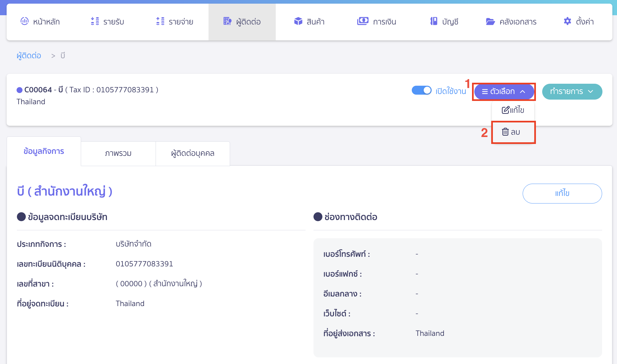This screenshot has height=364, width=617.
Task: Click the purple status dot beside C00064
Action: (x=20, y=90)
